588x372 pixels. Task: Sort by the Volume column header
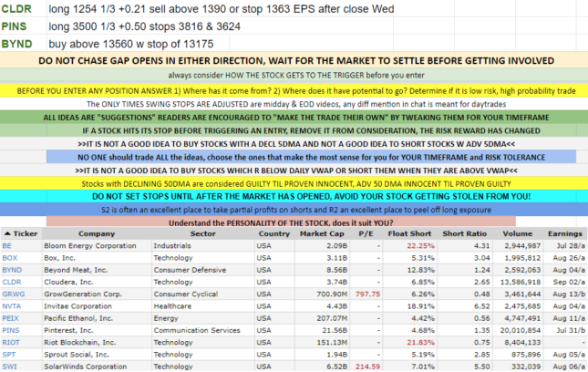(x=518, y=233)
